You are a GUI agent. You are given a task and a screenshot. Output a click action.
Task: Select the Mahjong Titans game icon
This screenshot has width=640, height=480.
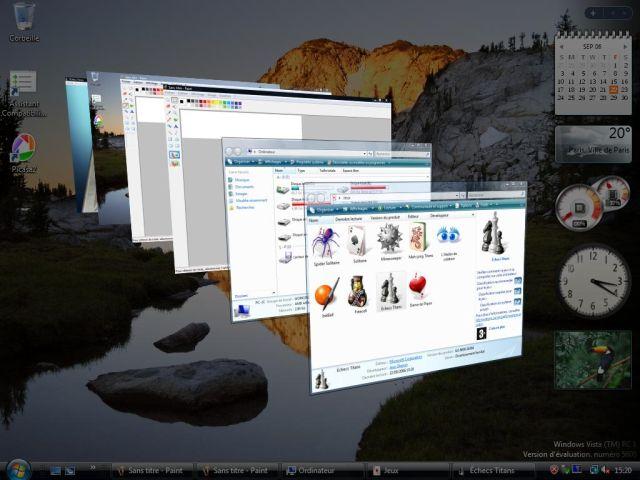tap(417, 240)
